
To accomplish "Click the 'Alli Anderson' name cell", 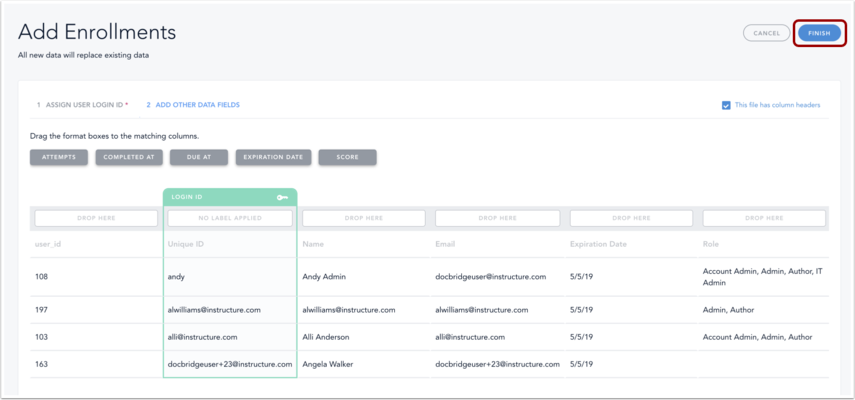I will tap(326, 337).
